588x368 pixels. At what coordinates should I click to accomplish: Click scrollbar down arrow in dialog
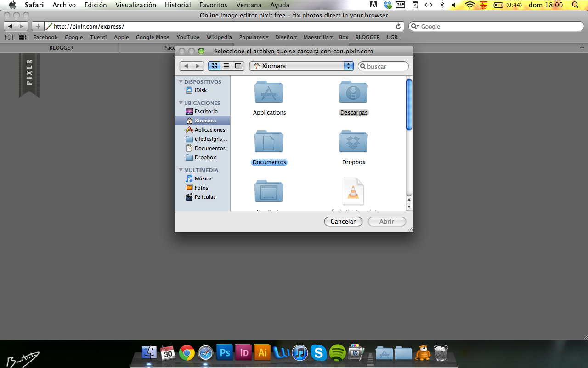[x=409, y=207]
